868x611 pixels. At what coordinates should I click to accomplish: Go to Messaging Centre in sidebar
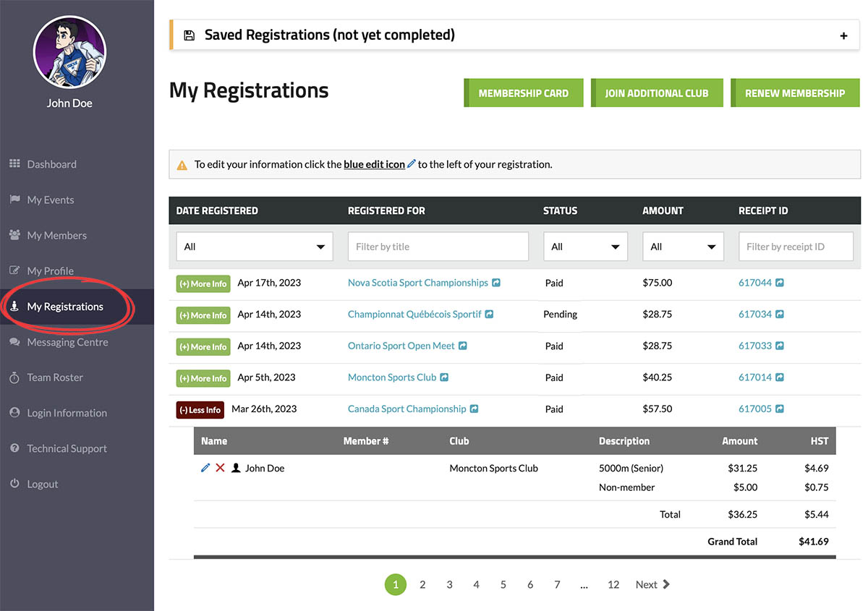point(67,342)
